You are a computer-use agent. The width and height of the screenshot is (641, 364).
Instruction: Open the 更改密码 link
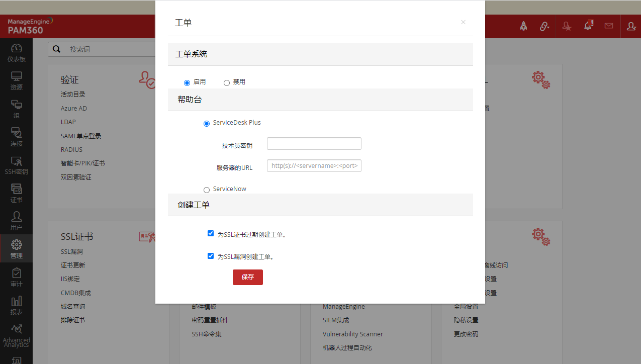[x=466, y=334]
